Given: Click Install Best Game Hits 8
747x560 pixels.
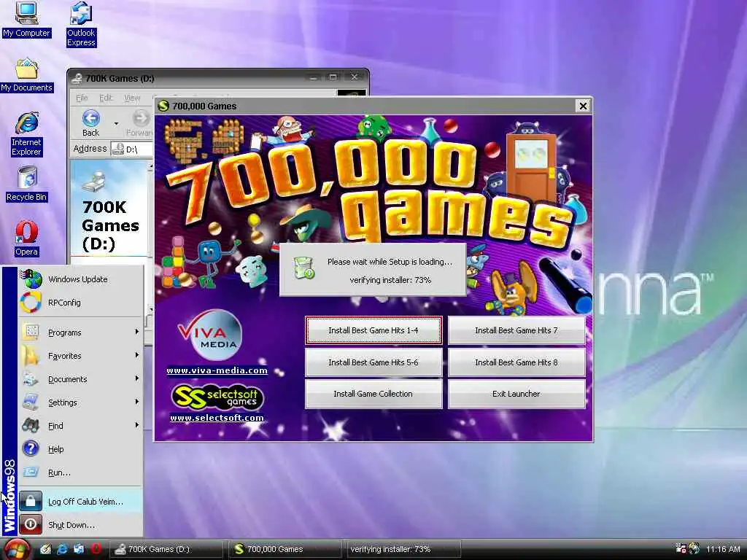Looking at the screenshot, I should pos(516,362).
